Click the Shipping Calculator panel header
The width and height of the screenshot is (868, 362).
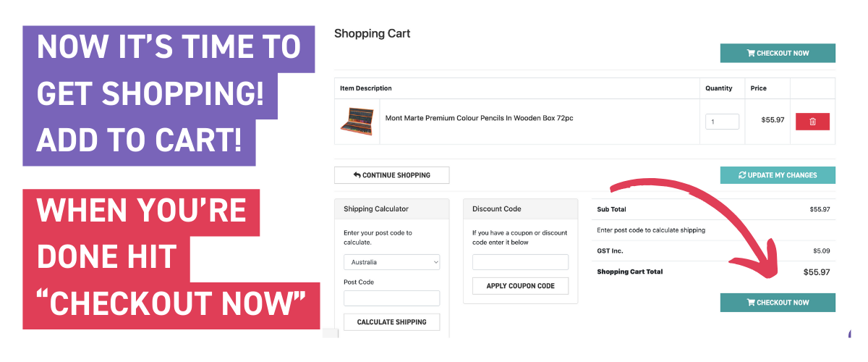click(391, 209)
